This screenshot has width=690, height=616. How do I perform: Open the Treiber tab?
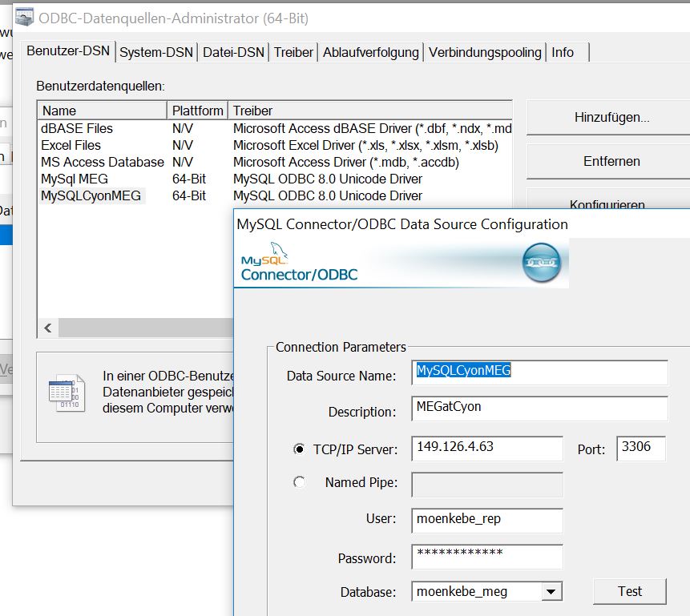coord(293,52)
